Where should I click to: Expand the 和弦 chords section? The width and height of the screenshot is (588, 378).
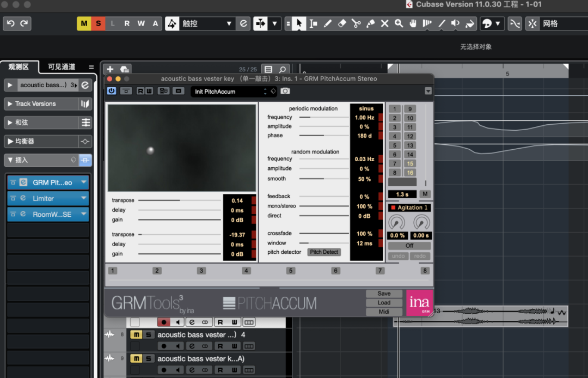pos(10,123)
